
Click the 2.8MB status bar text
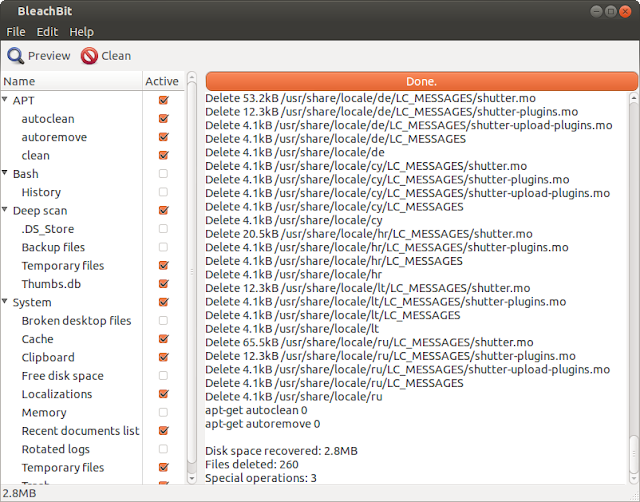(x=19, y=493)
